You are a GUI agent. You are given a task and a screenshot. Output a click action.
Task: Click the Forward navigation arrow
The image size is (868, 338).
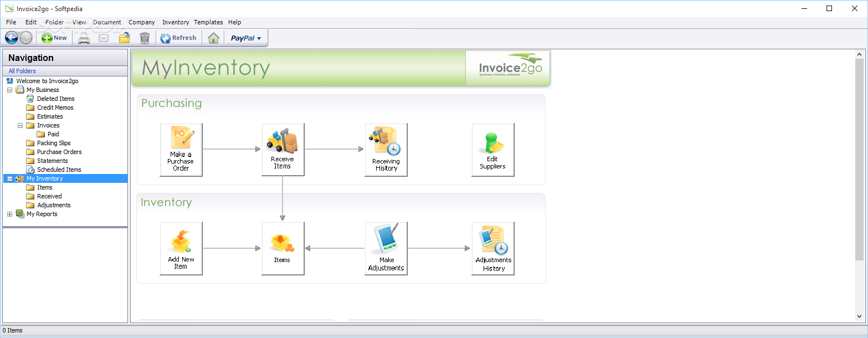pyautogui.click(x=26, y=38)
